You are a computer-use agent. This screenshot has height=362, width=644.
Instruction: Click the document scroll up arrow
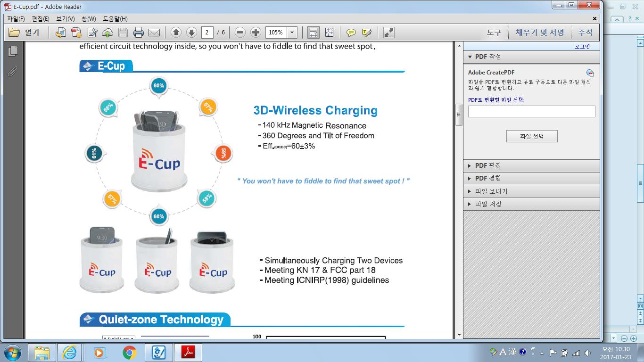(x=459, y=46)
